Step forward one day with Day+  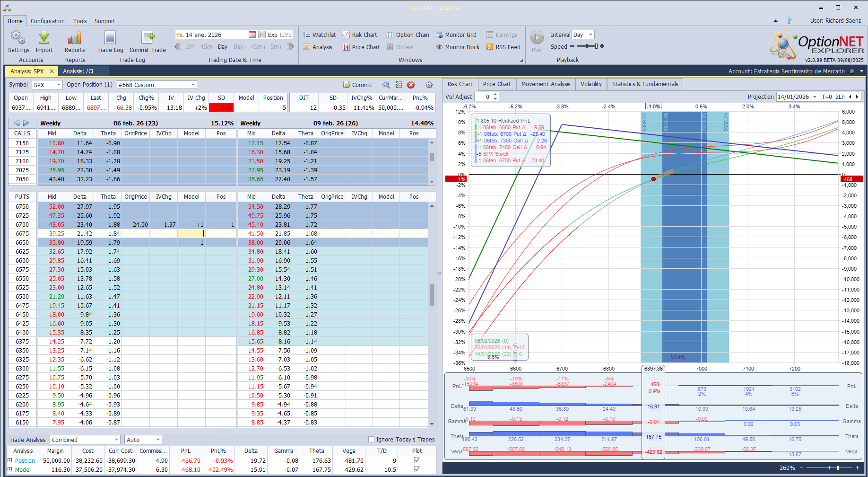[x=240, y=47]
